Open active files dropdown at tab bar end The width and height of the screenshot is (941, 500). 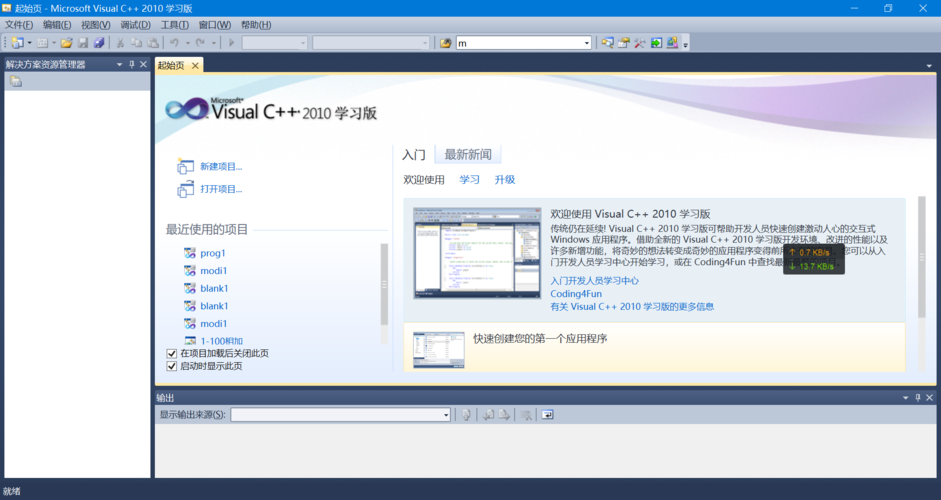[929, 65]
